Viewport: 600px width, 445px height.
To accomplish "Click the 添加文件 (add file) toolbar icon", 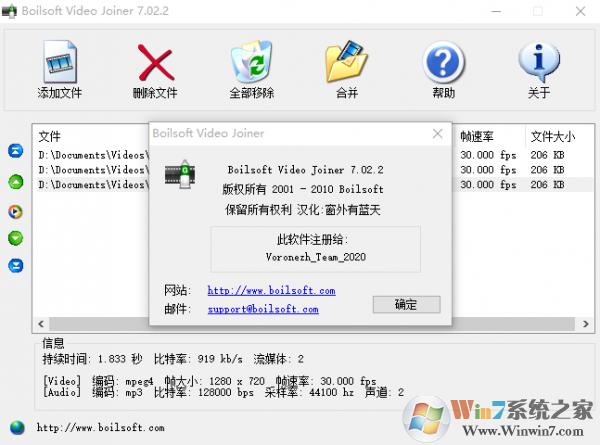I will click(x=60, y=61).
